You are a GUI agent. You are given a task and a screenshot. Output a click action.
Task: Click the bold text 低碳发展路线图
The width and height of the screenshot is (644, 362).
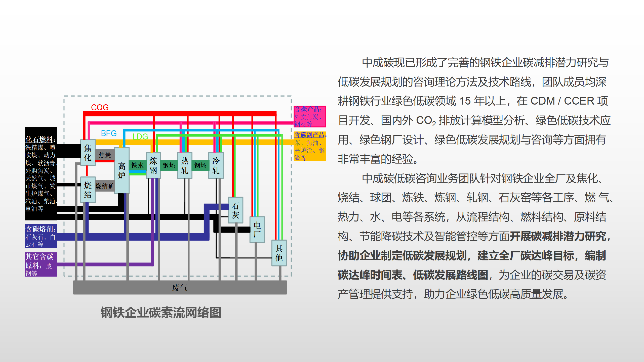[451, 275]
